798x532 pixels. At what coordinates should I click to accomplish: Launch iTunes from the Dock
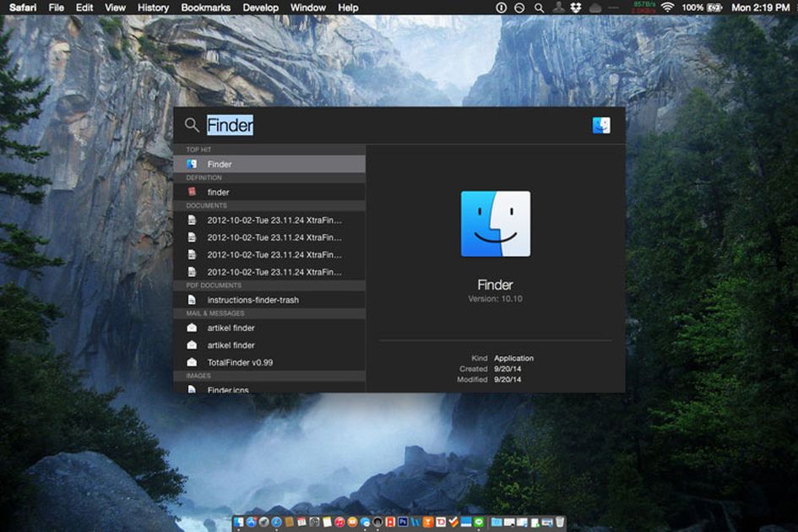click(340, 522)
